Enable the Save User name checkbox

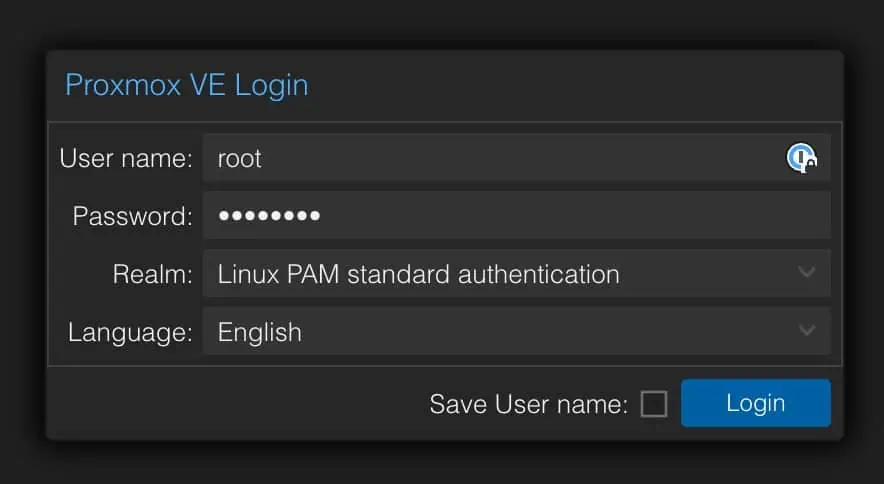click(654, 404)
